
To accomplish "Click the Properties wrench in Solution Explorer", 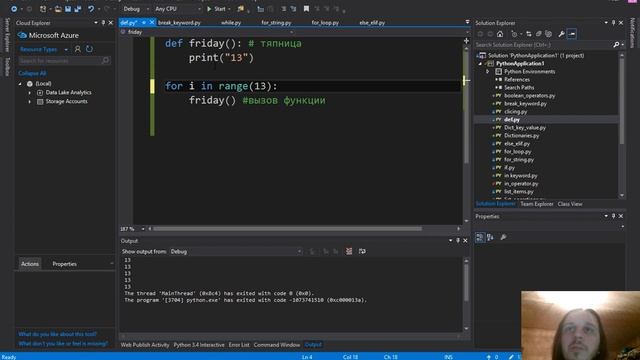I will [561, 34].
